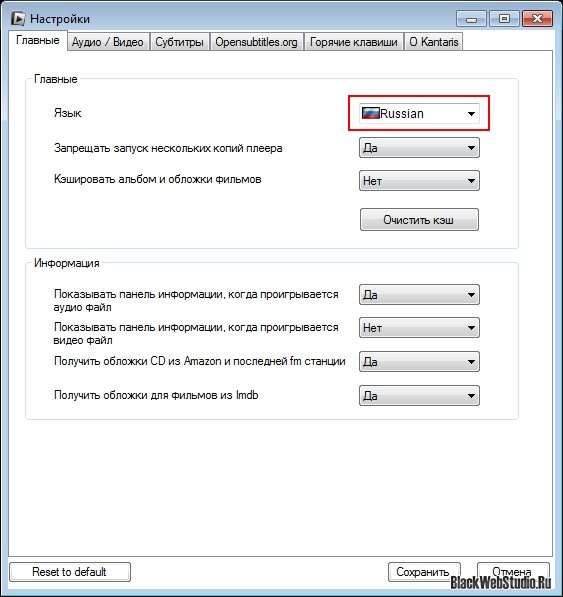The height and width of the screenshot is (597, 563).
Task: Open the video file info panel dropdown
Action: 419,328
